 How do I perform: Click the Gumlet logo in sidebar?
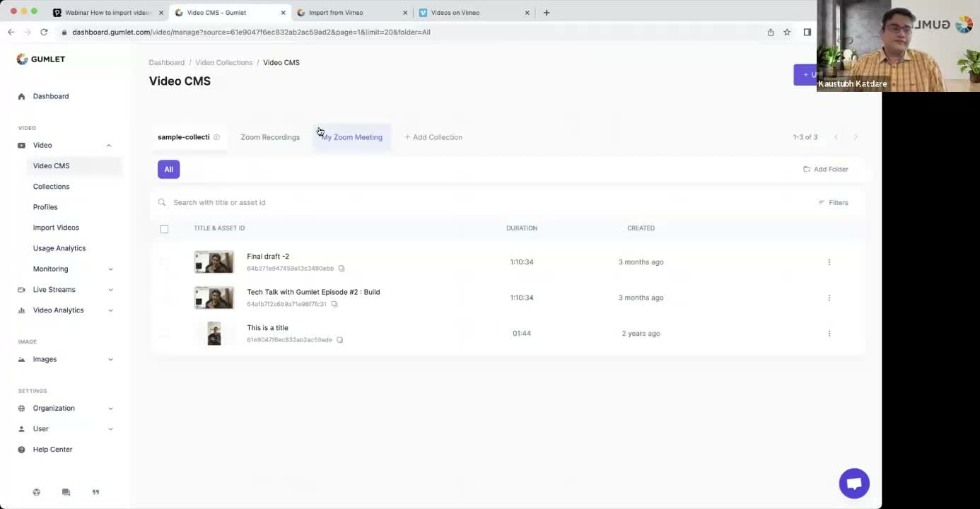coord(41,59)
